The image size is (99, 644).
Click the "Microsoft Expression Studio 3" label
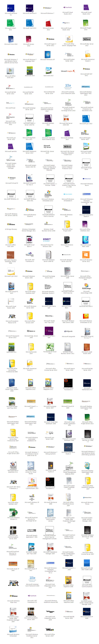(x=30, y=369)
